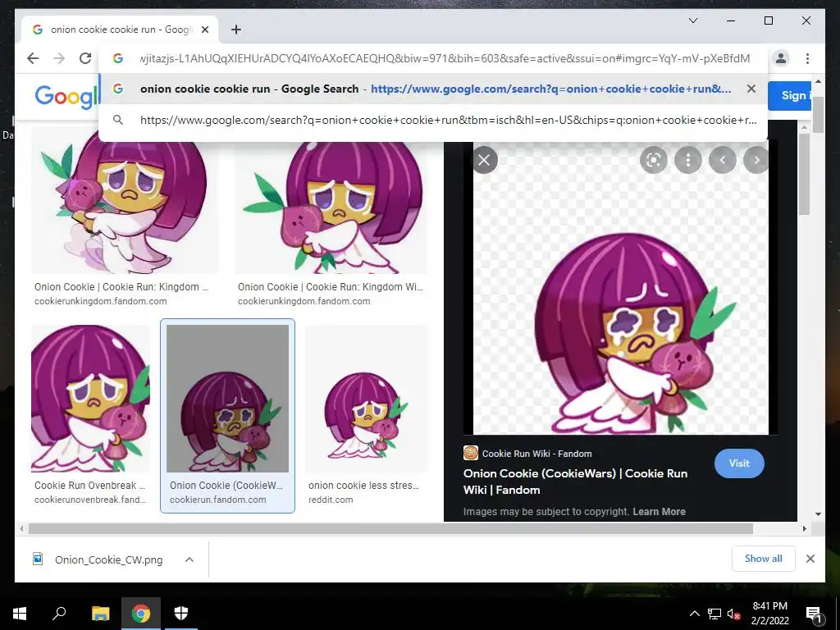This screenshot has width=840, height=630.
Task: Click the muted volume tray icon
Action: [733, 614]
